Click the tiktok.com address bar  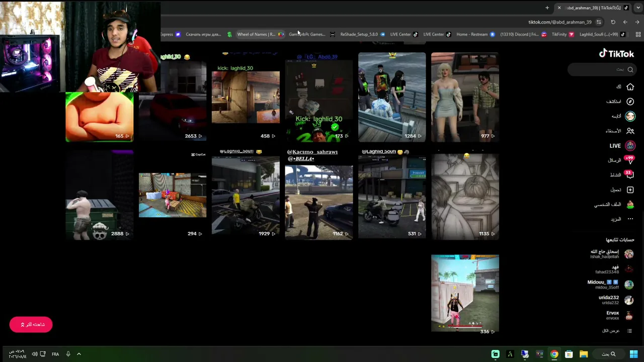click(x=559, y=22)
